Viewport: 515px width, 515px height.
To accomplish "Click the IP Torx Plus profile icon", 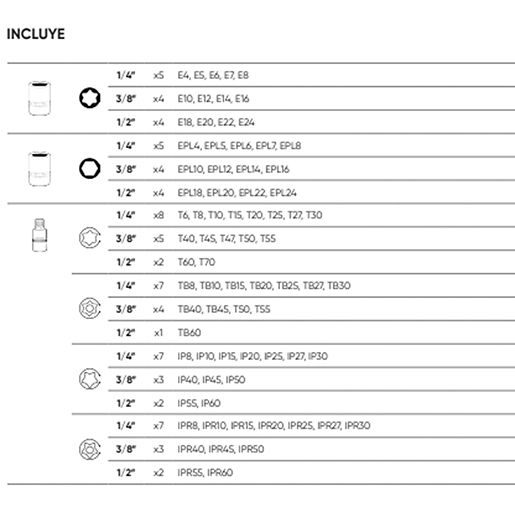I will tap(90, 379).
